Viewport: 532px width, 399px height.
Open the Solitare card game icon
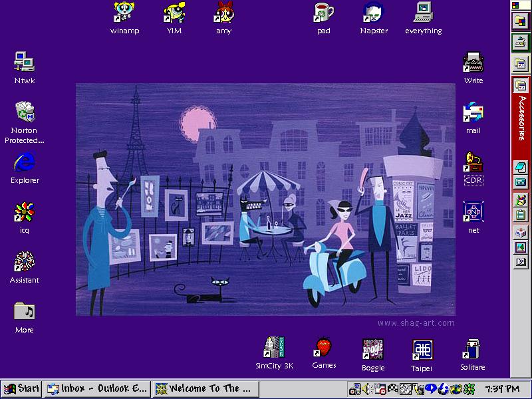click(x=472, y=349)
